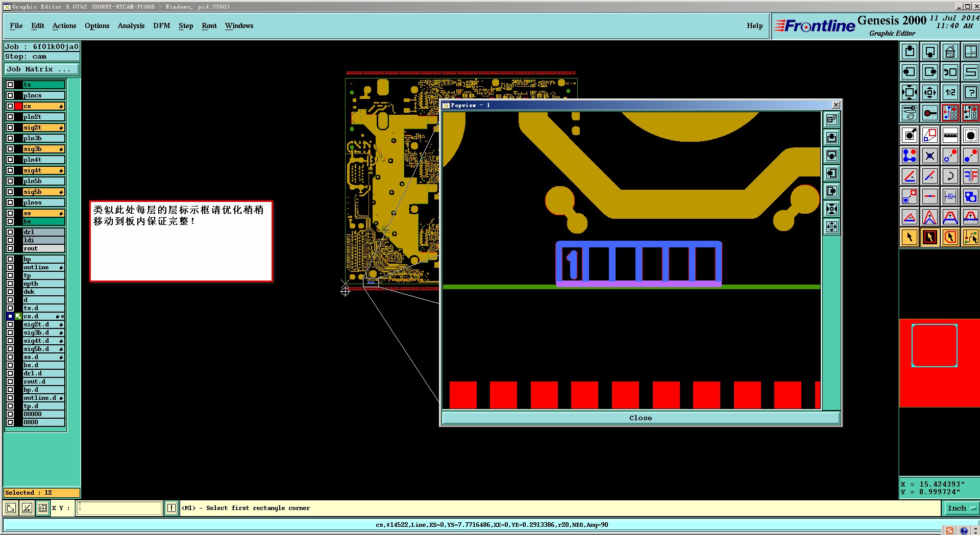This screenshot has width=980, height=535.
Task: Open the Edit menu
Action: [x=38, y=26]
